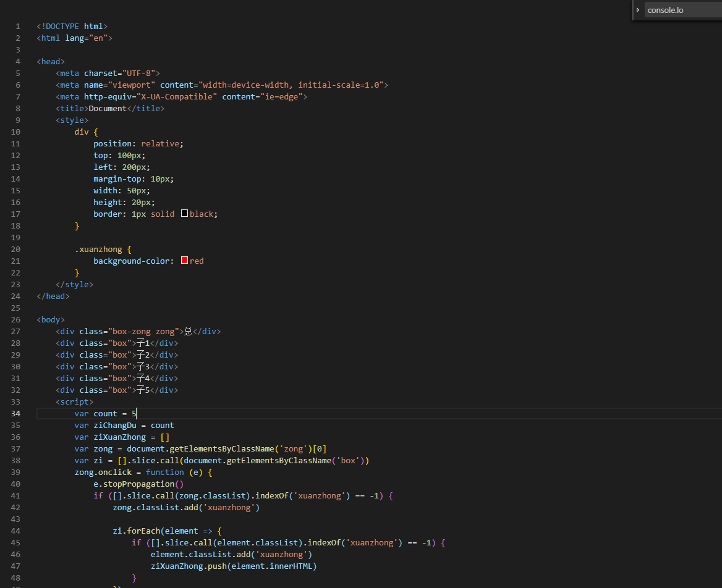
Task: Click the console.lo search input field
Action: [683, 10]
